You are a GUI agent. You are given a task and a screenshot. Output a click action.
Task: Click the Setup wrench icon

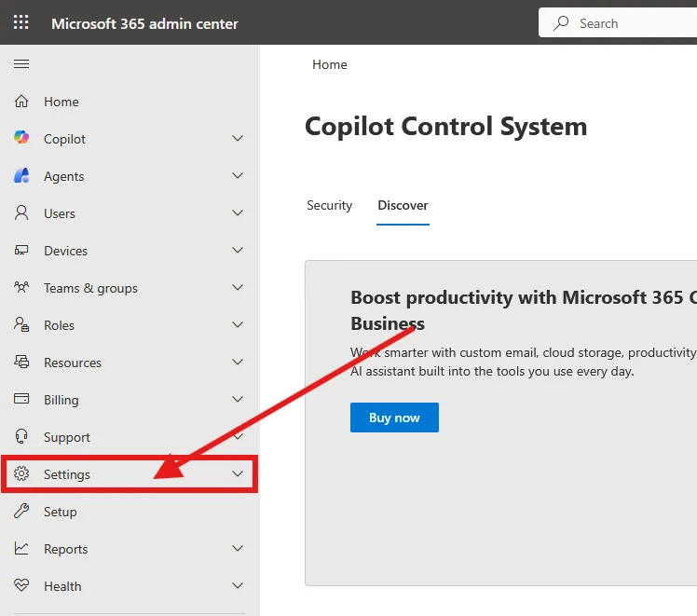[21, 511]
